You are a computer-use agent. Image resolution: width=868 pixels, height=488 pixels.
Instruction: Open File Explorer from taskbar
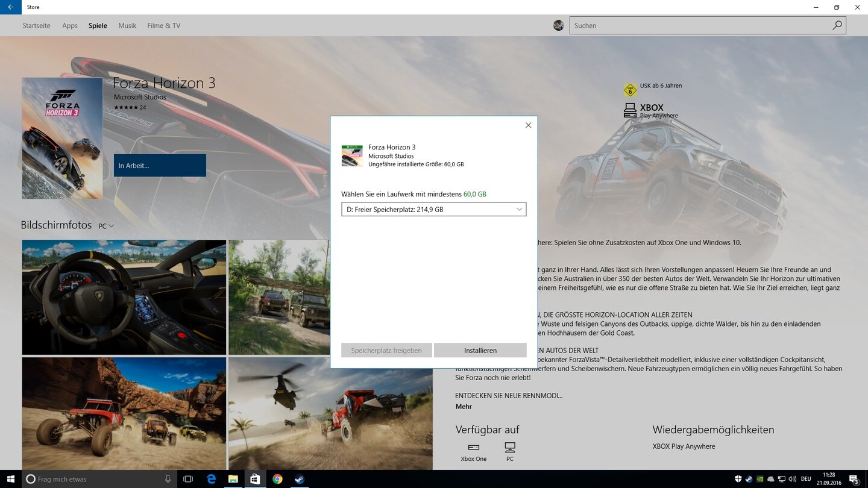(x=233, y=479)
